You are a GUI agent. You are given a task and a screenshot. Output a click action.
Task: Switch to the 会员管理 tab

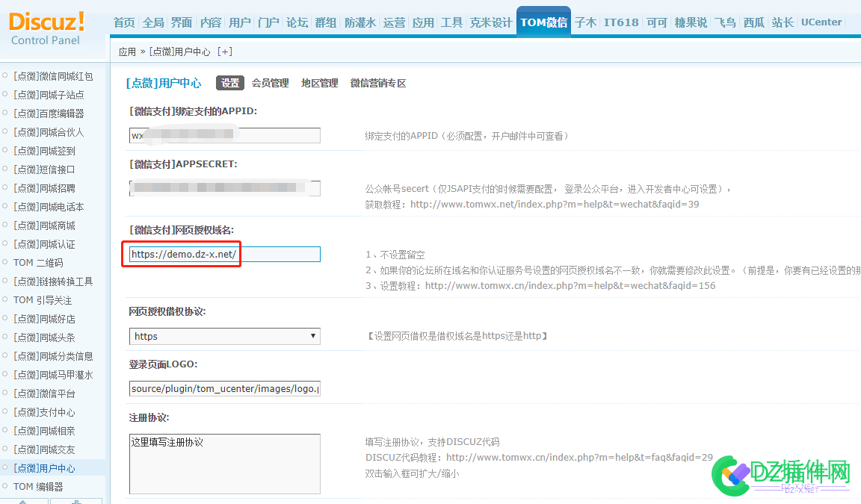tap(271, 83)
